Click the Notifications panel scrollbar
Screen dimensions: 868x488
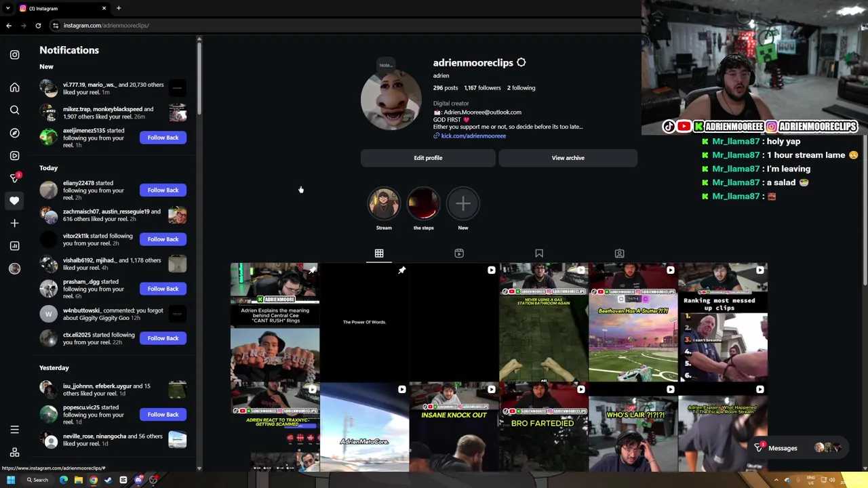(199, 78)
